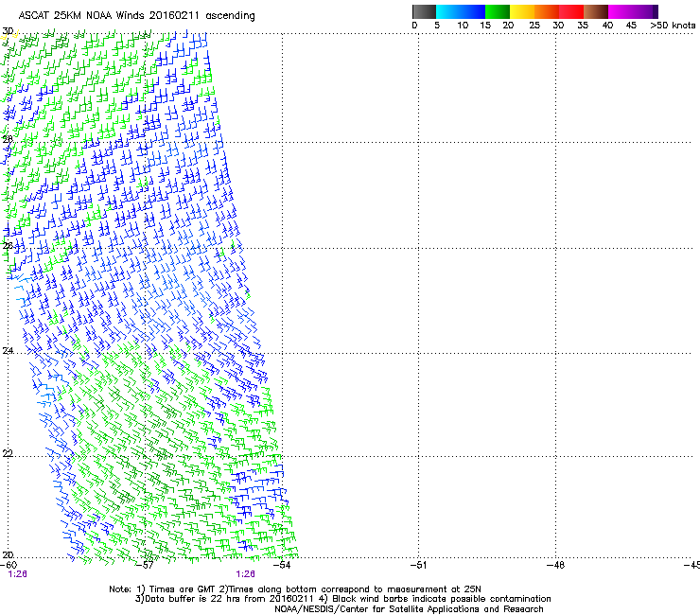700x615 pixels.
Task: Click the yellow 20-25 knots legend segment
Action: point(522,11)
